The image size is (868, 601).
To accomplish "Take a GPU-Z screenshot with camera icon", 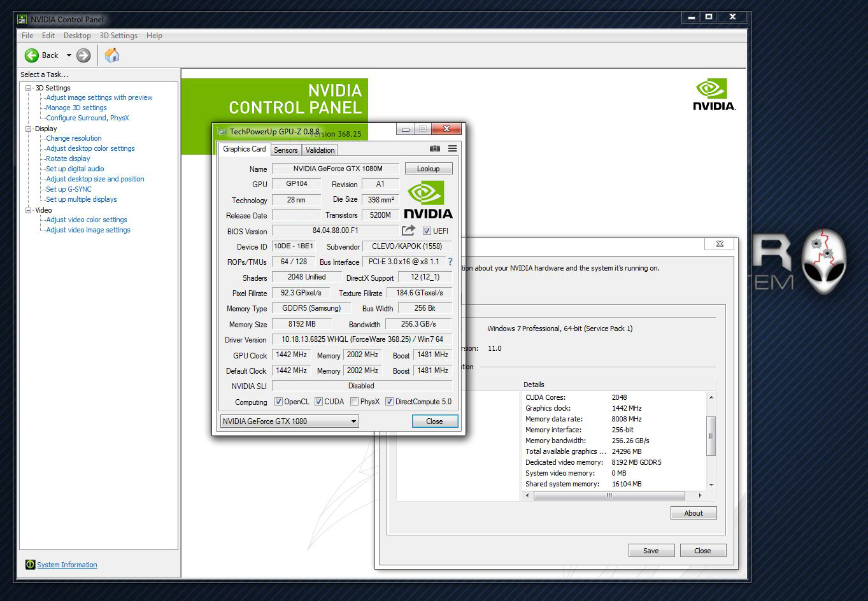I will 435,148.
